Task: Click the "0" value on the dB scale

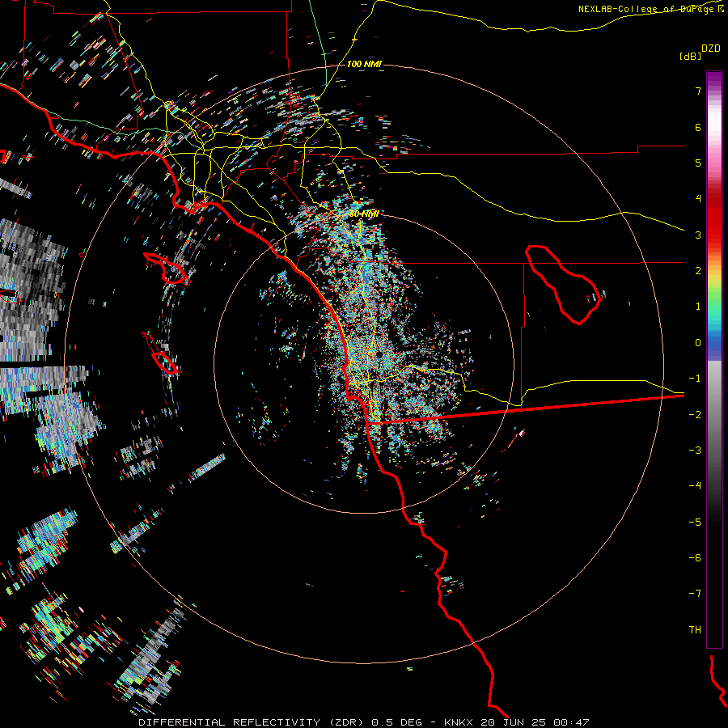Action: pyautogui.click(x=698, y=343)
